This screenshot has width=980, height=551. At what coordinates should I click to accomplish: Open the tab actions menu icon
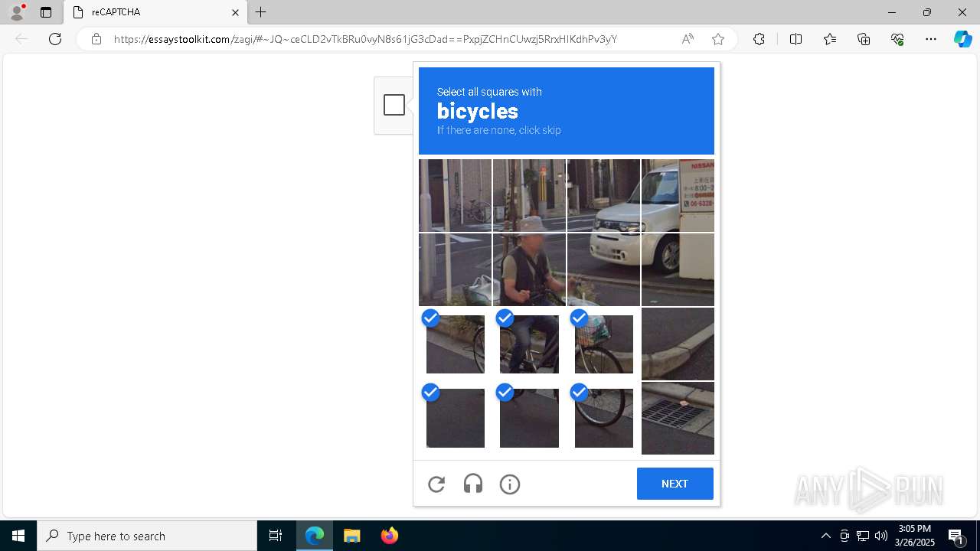46,12
